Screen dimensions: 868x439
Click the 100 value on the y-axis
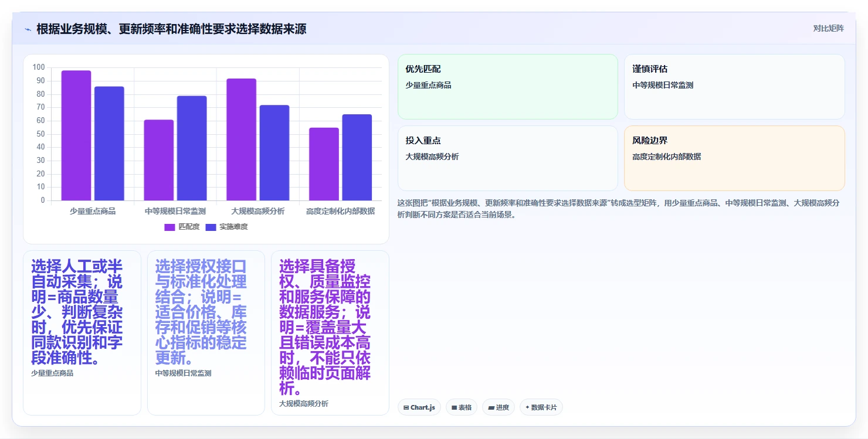point(39,67)
